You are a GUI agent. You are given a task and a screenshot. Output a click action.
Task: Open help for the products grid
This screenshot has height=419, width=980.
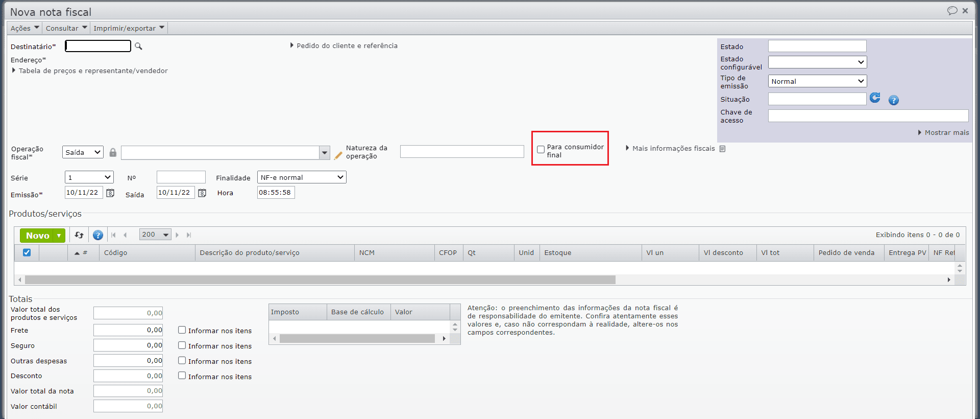click(98, 235)
